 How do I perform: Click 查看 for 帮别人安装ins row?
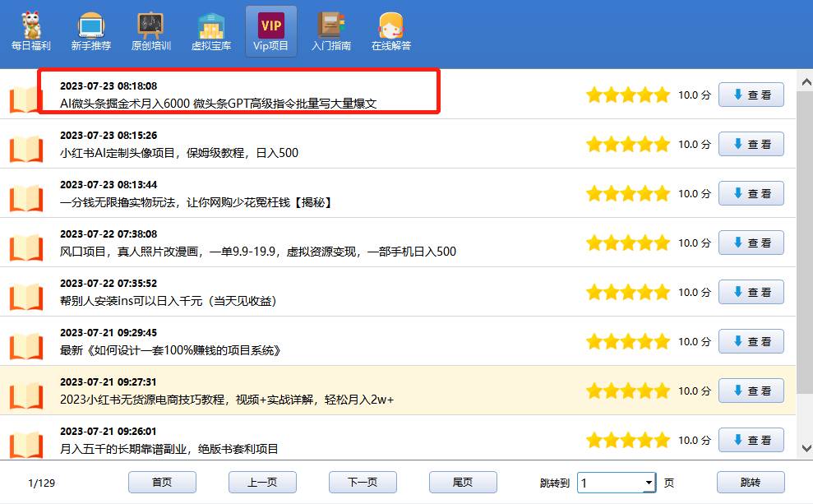click(751, 292)
